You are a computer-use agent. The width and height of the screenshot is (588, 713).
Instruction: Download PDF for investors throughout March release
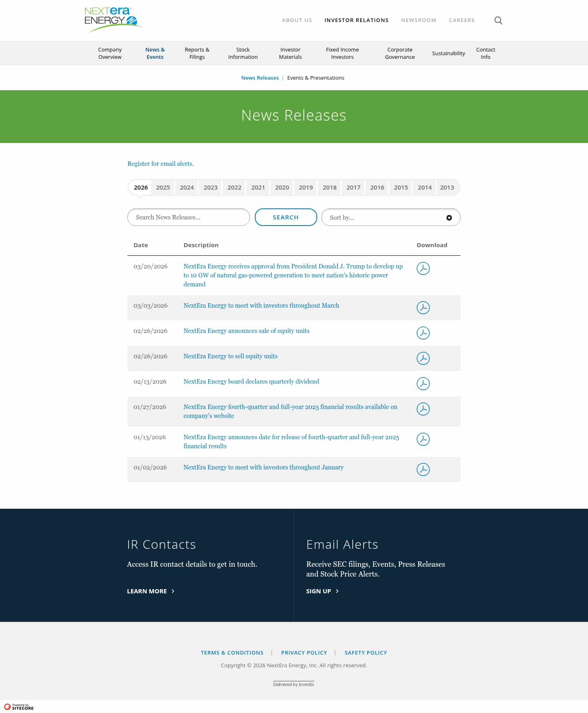coord(423,308)
